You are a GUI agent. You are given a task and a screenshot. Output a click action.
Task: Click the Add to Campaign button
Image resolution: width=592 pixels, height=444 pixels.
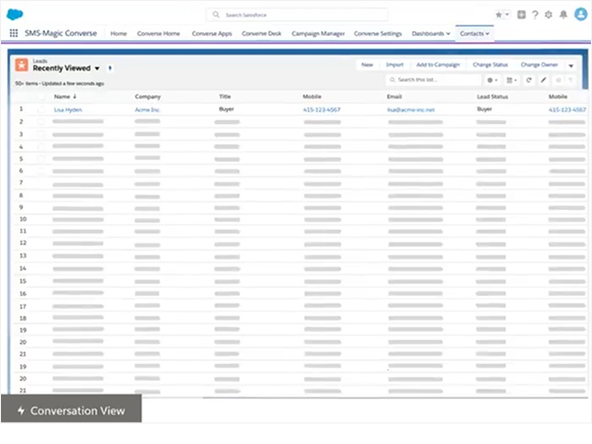pyautogui.click(x=438, y=65)
